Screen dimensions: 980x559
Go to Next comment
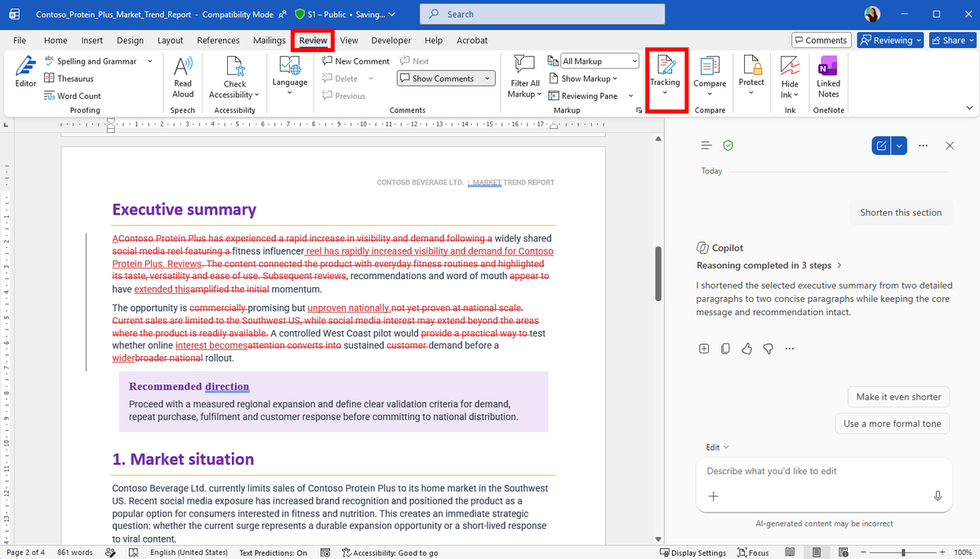(x=415, y=61)
